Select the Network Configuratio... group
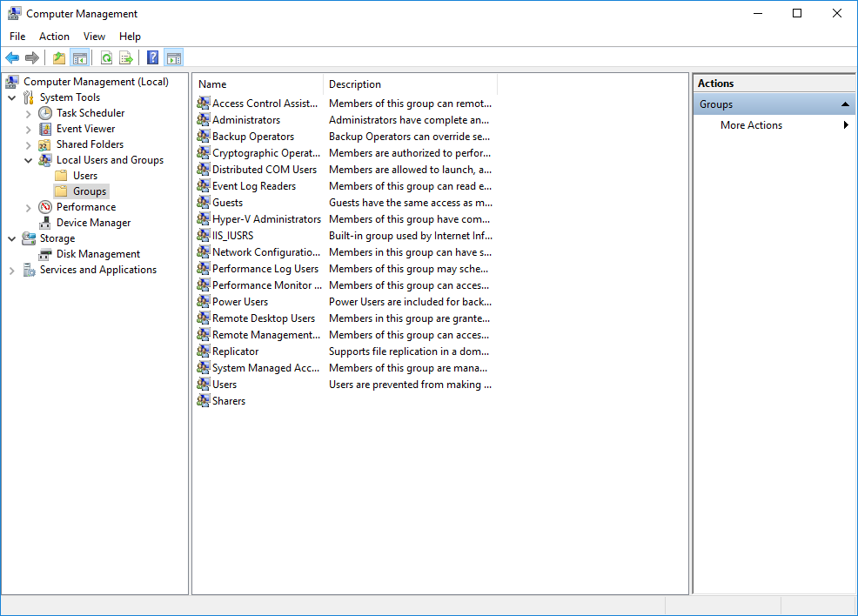858x616 pixels. (266, 251)
